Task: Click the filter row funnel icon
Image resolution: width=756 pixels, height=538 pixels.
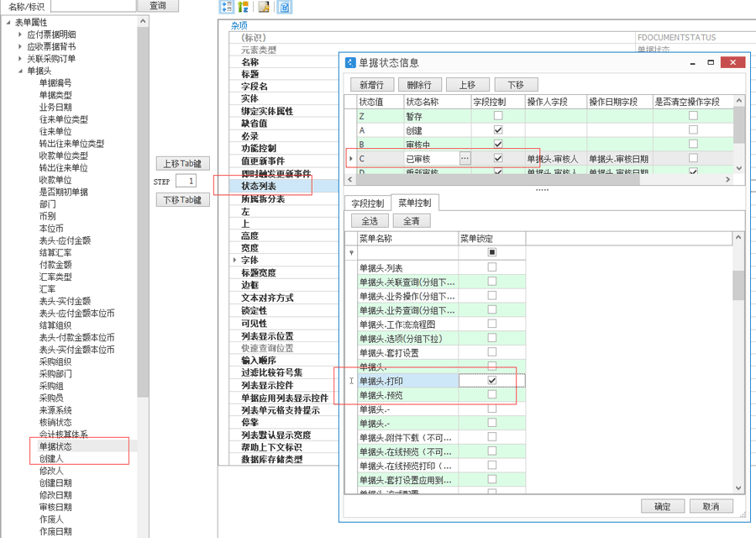Action: pos(351,252)
